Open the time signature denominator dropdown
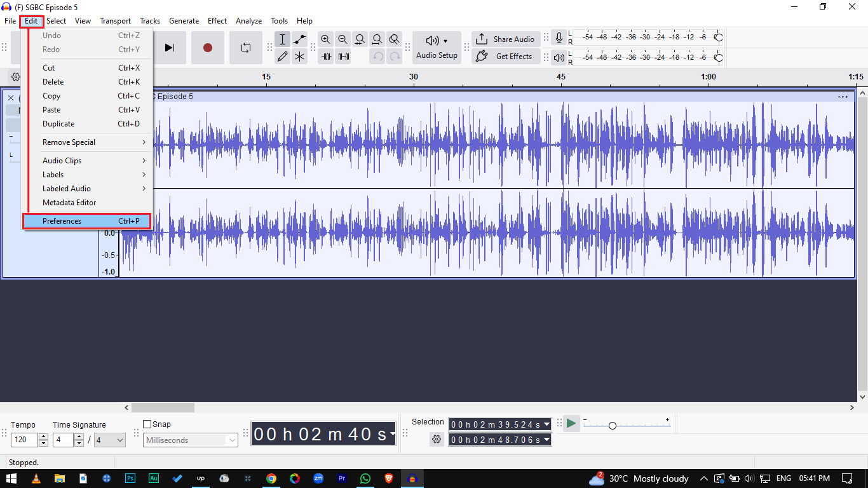The height and width of the screenshot is (488, 868). (110, 440)
